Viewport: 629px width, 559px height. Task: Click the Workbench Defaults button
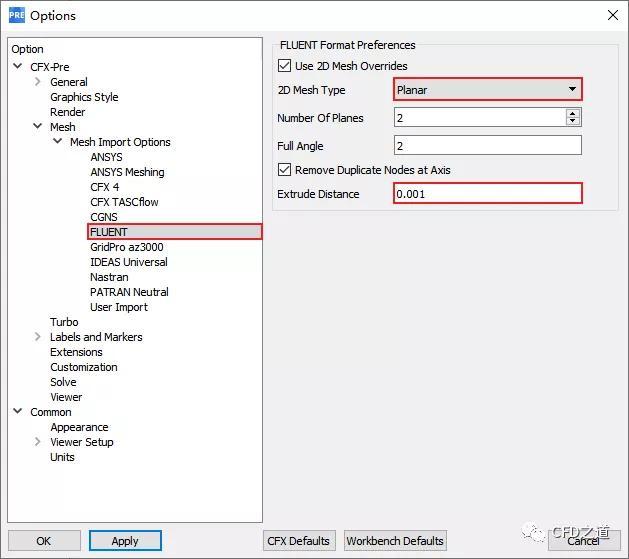pyautogui.click(x=395, y=541)
